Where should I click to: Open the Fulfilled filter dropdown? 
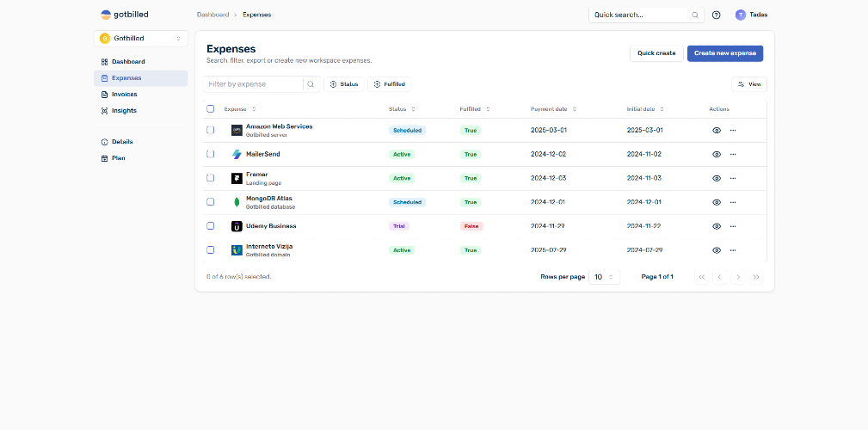[389, 84]
